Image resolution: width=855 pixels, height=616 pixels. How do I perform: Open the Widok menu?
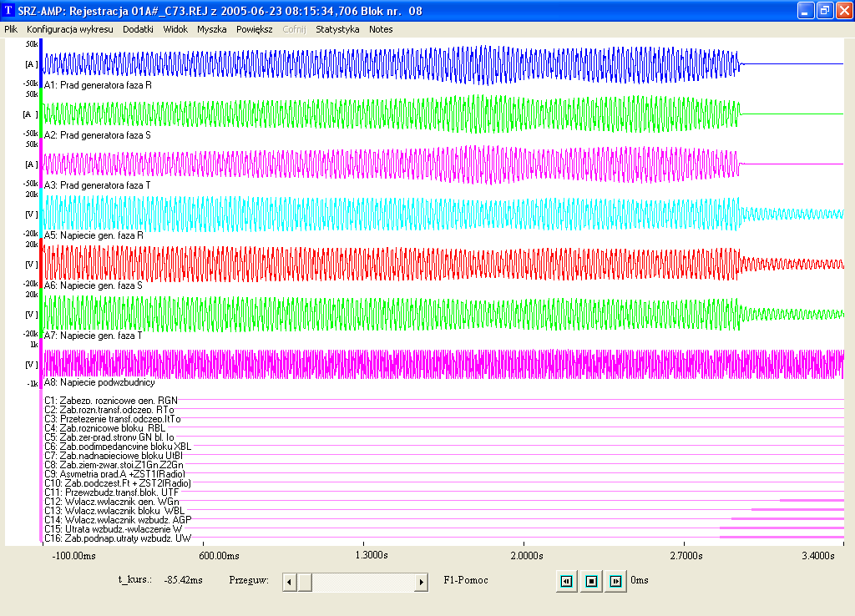175,28
